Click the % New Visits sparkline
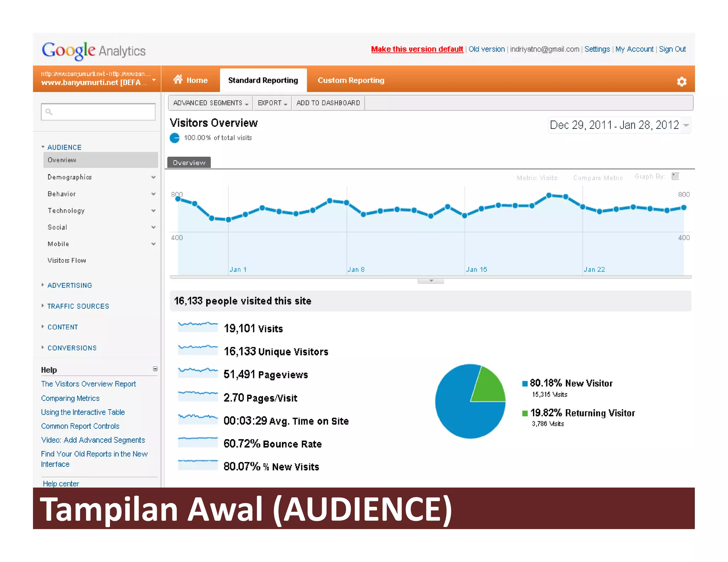 click(x=198, y=465)
